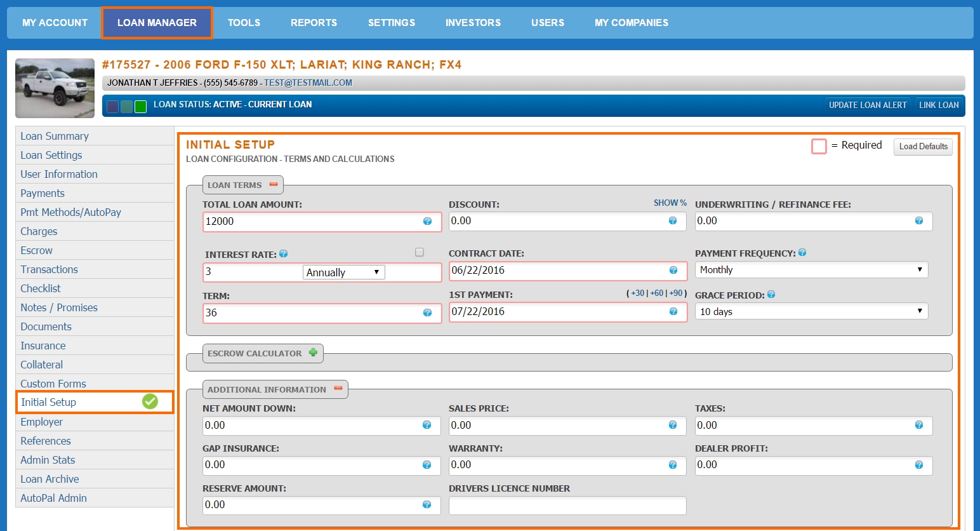980x531 pixels.
Task: Open Charges in the sidebar
Action: click(x=95, y=231)
